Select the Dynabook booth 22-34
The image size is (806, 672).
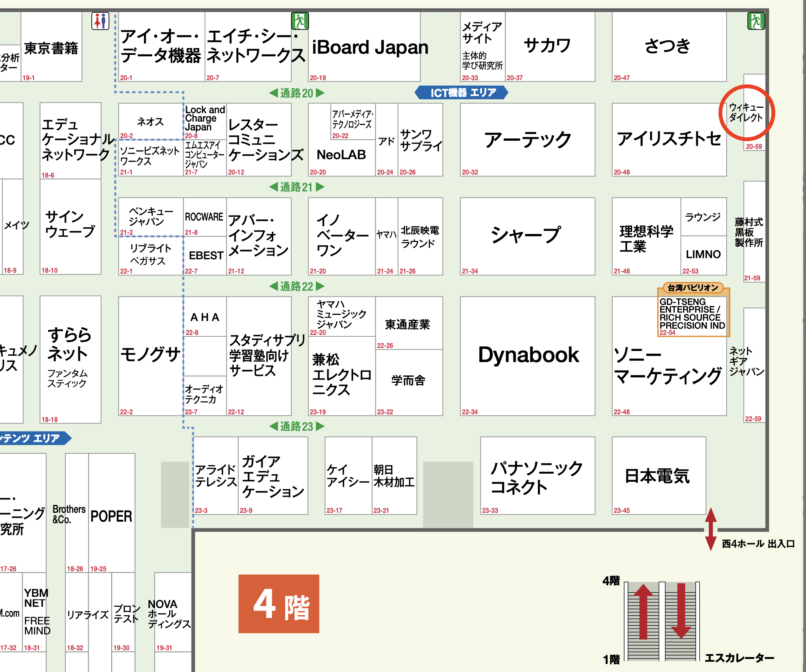[x=528, y=356]
